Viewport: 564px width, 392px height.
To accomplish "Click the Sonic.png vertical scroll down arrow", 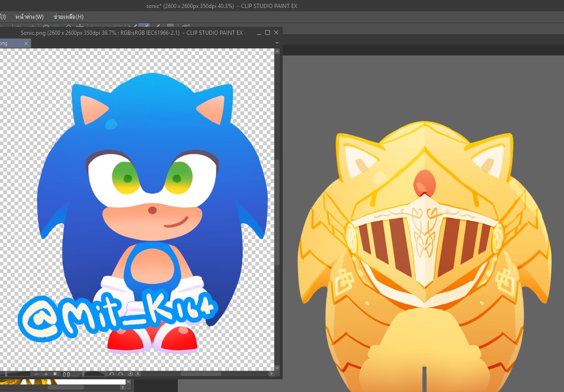I will pos(277,368).
